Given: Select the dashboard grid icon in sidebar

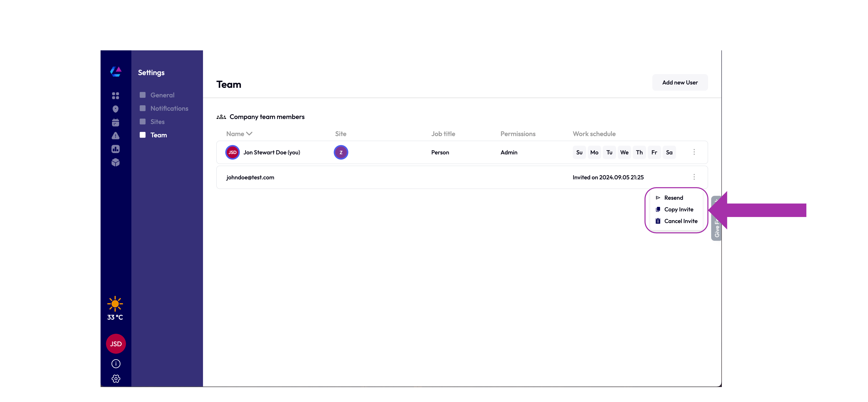Looking at the screenshot, I should coord(116,96).
